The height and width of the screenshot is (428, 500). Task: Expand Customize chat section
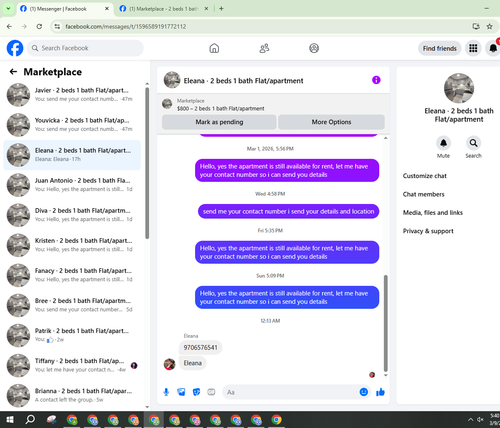424,176
